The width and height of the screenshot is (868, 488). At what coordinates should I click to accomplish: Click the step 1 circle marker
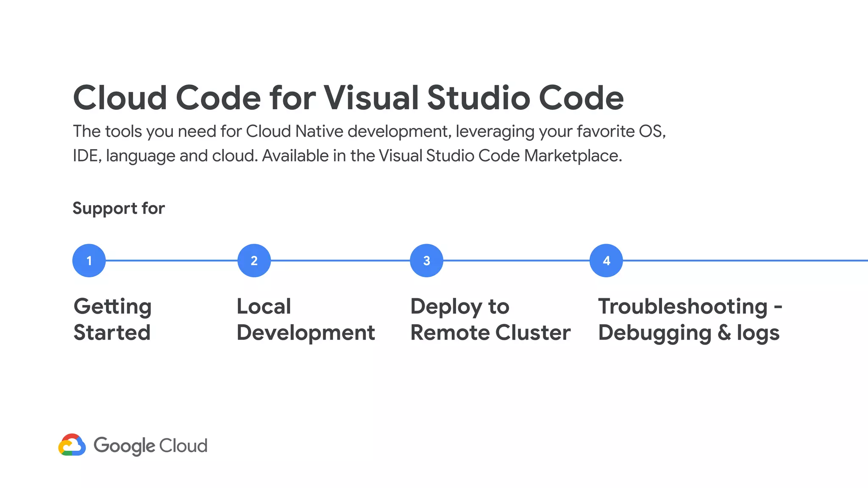coord(89,261)
